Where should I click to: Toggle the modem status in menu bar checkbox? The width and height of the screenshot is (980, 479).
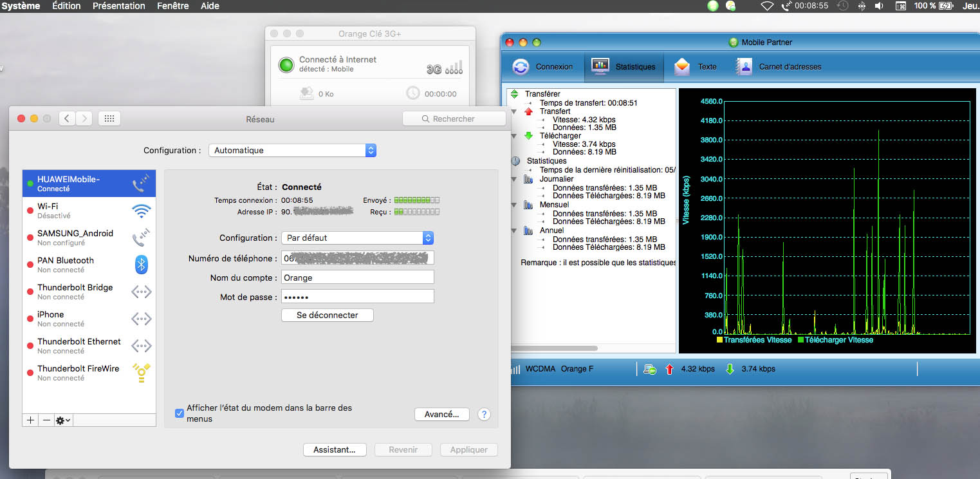tap(180, 413)
